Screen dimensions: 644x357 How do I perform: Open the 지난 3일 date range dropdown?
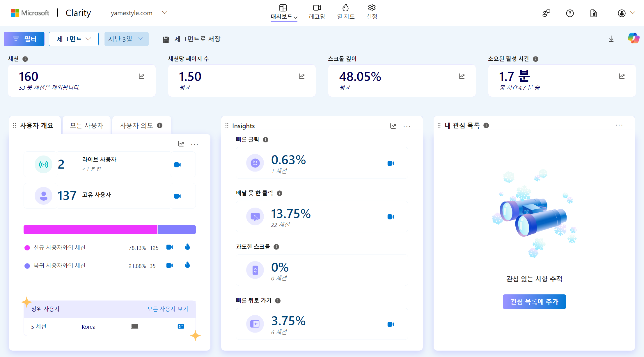(x=126, y=39)
